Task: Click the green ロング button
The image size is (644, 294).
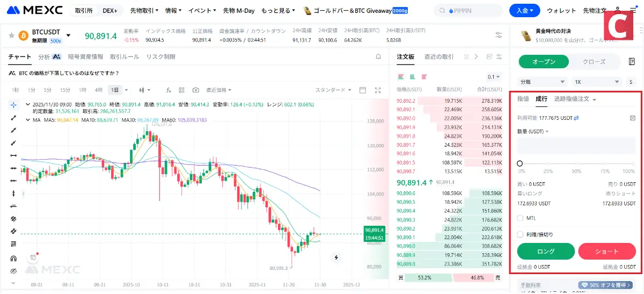Action: [x=546, y=251]
